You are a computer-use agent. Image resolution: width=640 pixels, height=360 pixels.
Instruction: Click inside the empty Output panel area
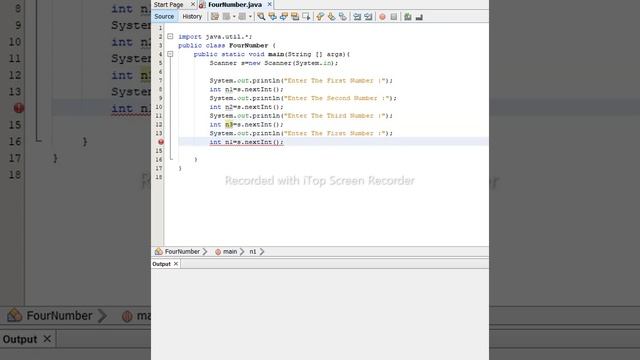(320, 314)
